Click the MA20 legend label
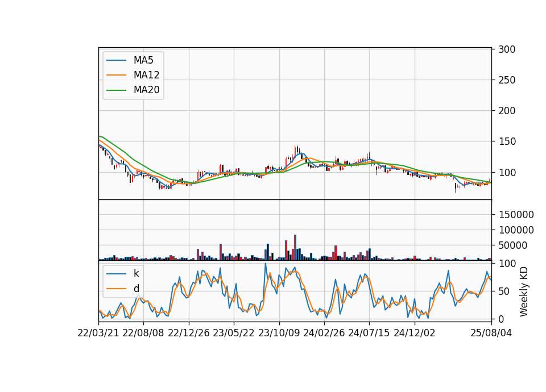The image size is (546, 392). coord(146,90)
